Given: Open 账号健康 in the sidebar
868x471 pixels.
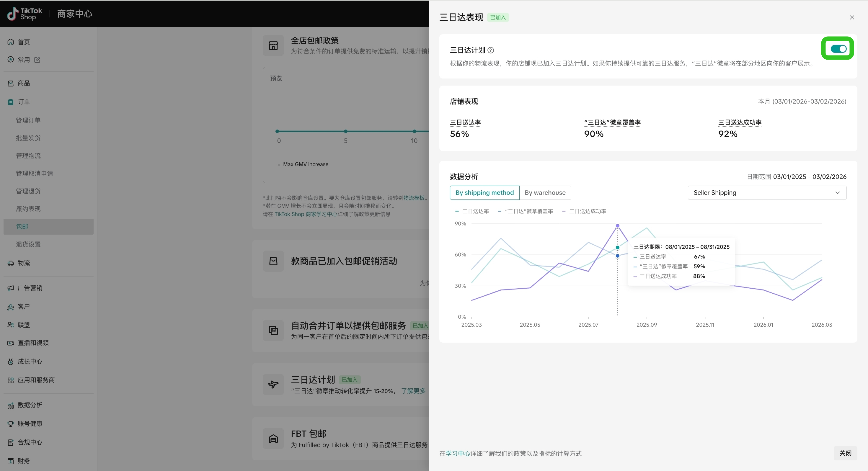Looking at the screenshot, I should point(30,423).
